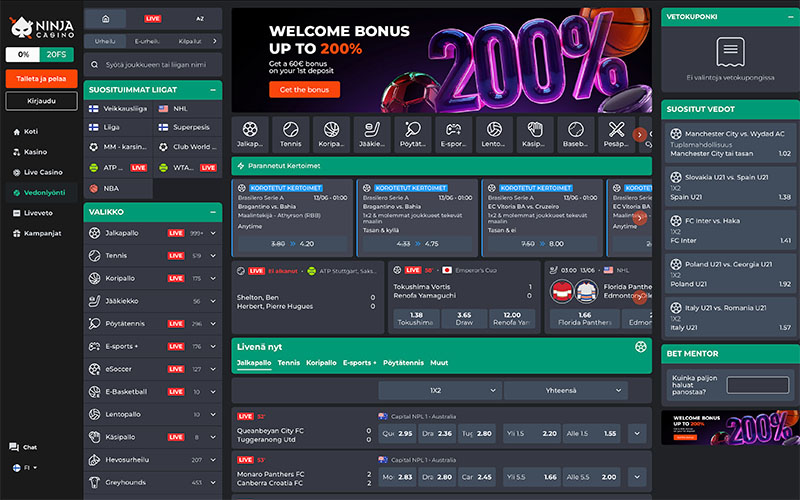Open the small welcome bonus banner thumbnail
Image resolution: width=800 pixels, height=500 pixels.
point(730,428)
